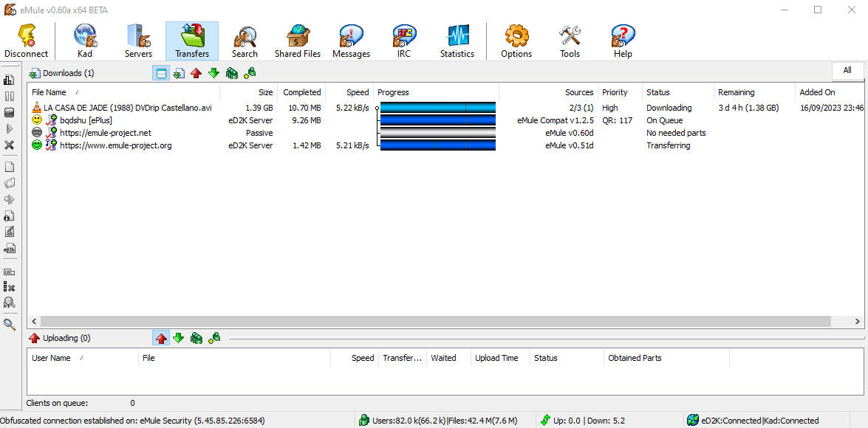
Task: Click the binoculars Find icon in sidebar
Action: [10, 303]
